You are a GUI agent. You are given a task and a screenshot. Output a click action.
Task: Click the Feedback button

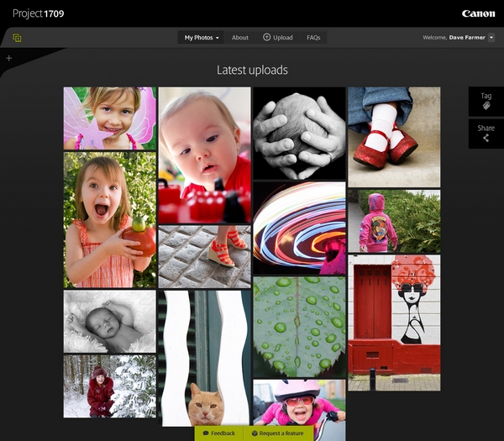(218, 433)
